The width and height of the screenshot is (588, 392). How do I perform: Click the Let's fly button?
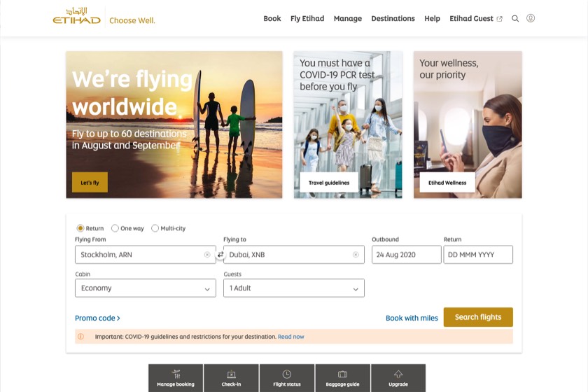[90, 182]
